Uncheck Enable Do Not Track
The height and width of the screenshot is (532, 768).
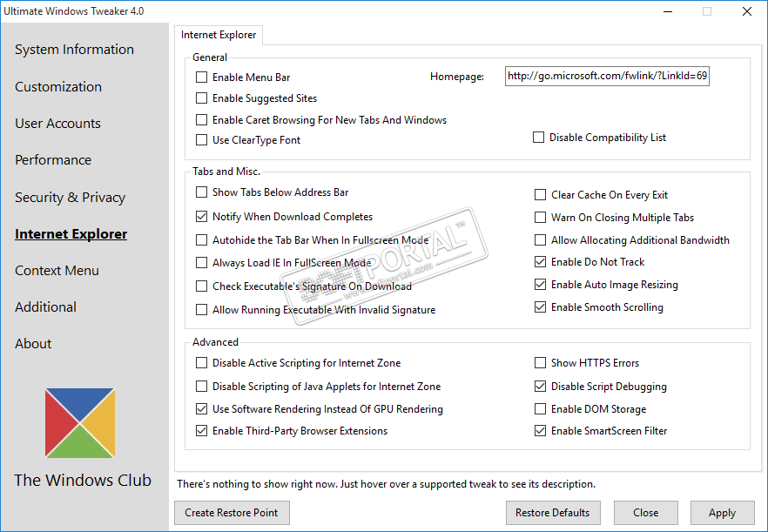click(540, 262)
